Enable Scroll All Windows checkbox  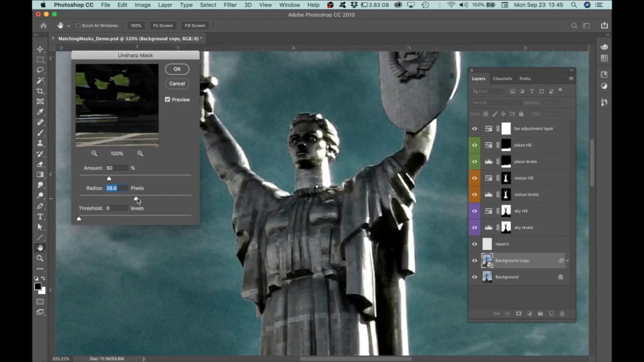tap(78, 26)
